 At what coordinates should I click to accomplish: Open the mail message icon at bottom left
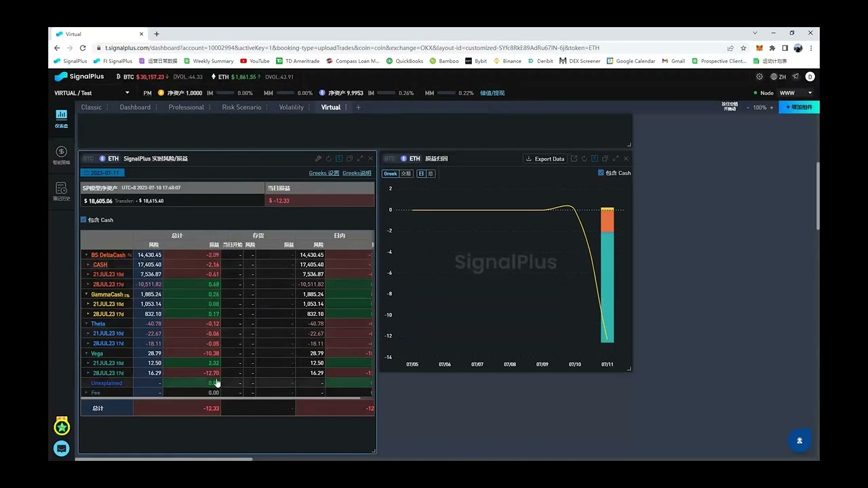click(62, 448)
